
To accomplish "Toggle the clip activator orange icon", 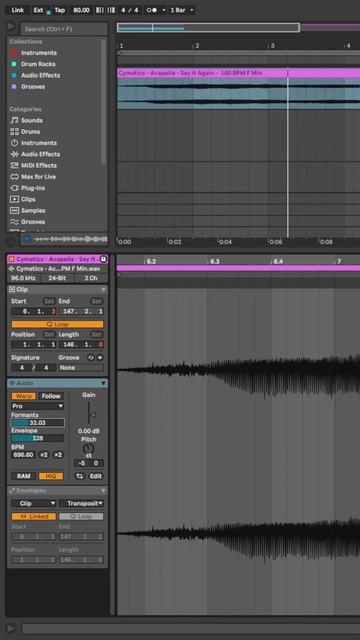I will tap(12, 259).
